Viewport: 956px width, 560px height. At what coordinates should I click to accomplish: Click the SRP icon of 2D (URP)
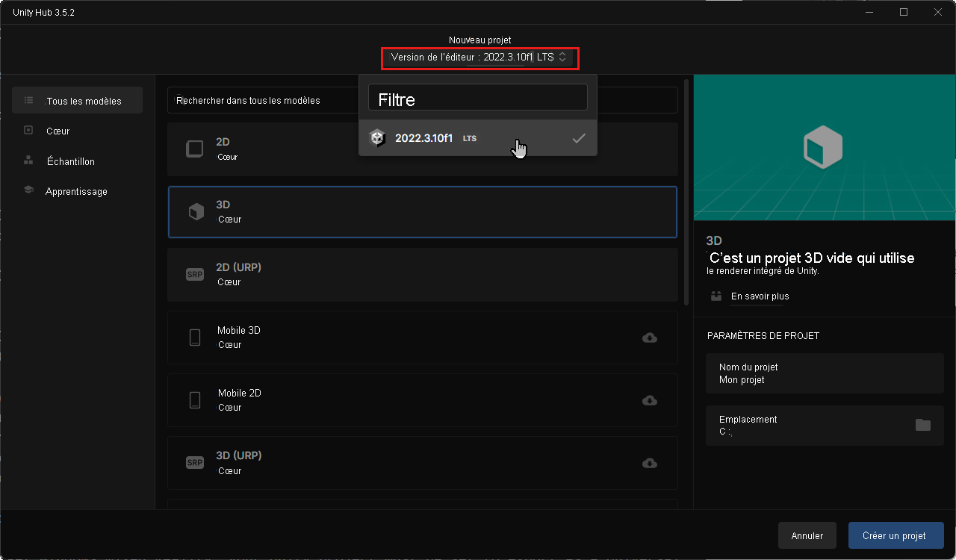click(194, 275)
